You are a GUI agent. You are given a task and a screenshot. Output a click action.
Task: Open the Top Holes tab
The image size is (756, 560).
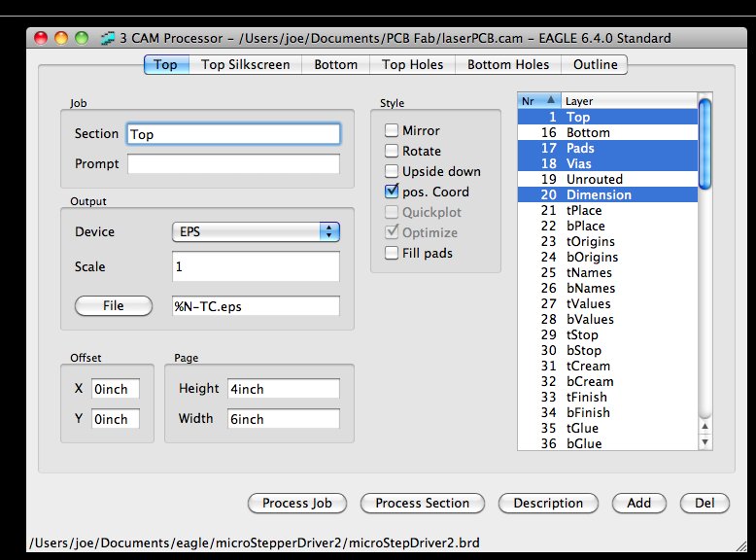point(413,64)
